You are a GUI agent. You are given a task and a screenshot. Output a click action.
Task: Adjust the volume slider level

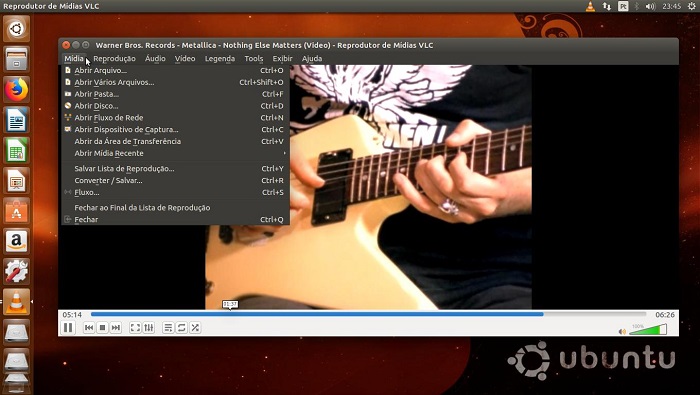click(x=648, y=329)
